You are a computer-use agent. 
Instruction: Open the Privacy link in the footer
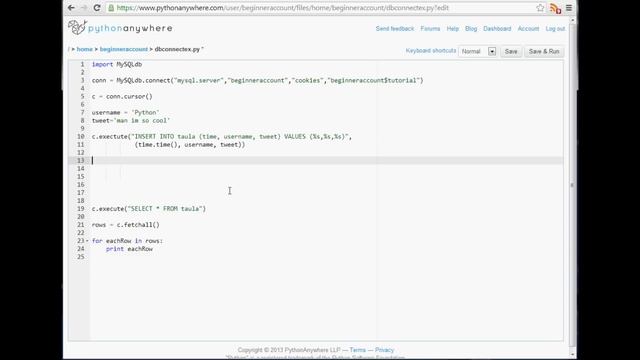coord(384,350)
